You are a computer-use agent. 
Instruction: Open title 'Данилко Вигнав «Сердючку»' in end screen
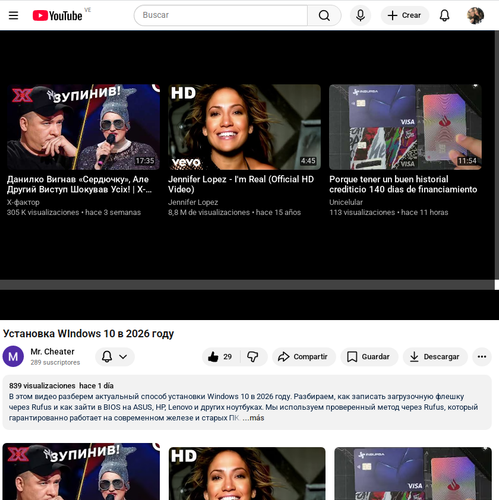click(79, 184)
